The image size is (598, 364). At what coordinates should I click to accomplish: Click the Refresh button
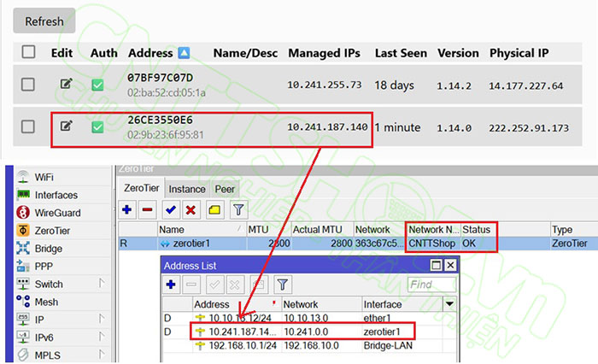coord(44,21)
